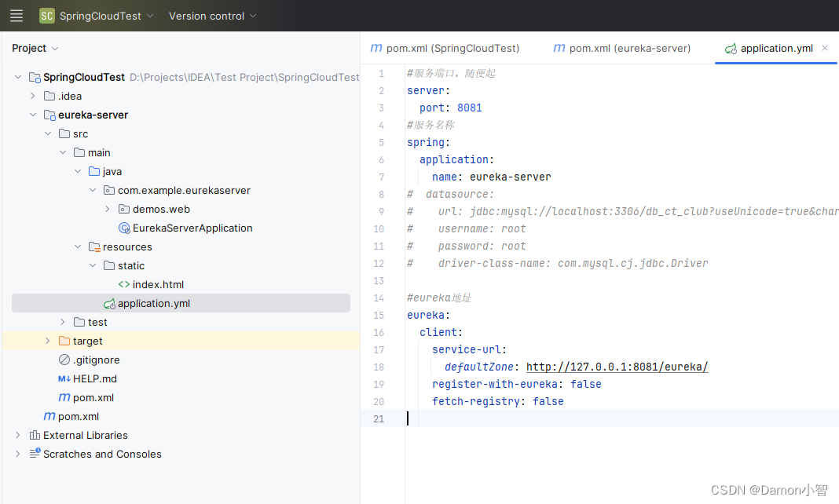Click the src folder icon
Image resolution: width=839 pixels, height=504 pixels.
pyautogui.click(x=64, y=133)
